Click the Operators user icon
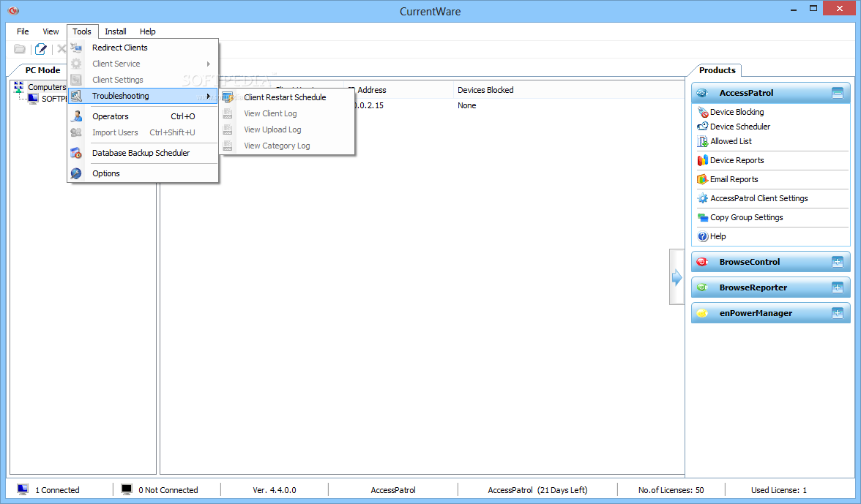This screenshot has width=861, height=504. [76, 116]
